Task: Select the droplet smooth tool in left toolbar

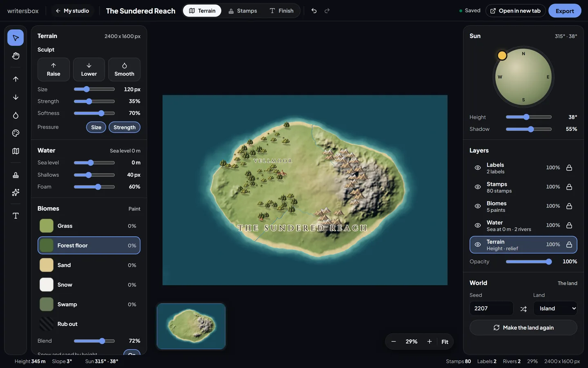Action: [x=16, y=115]
